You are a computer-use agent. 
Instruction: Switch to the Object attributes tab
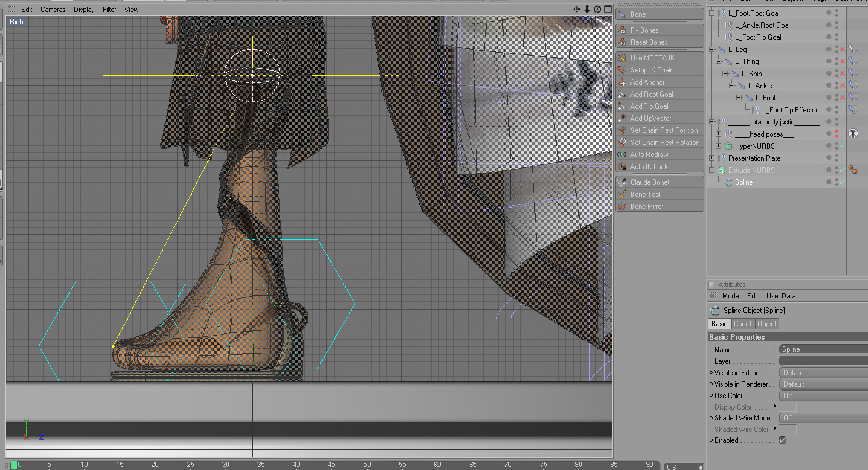point(767,324)
